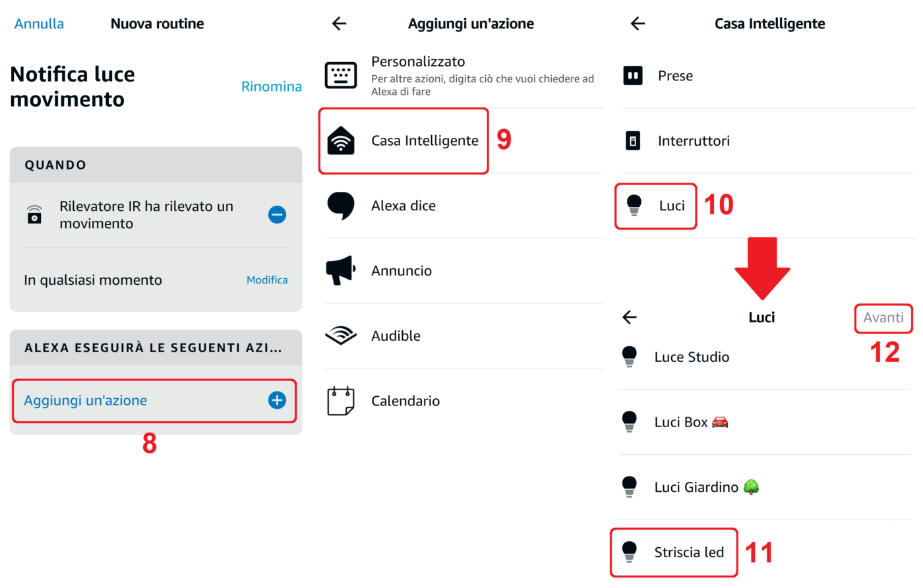This screenshot has width=923, height=588.
Task: Select the Striscia led light
Action: (x=688, y=552)
